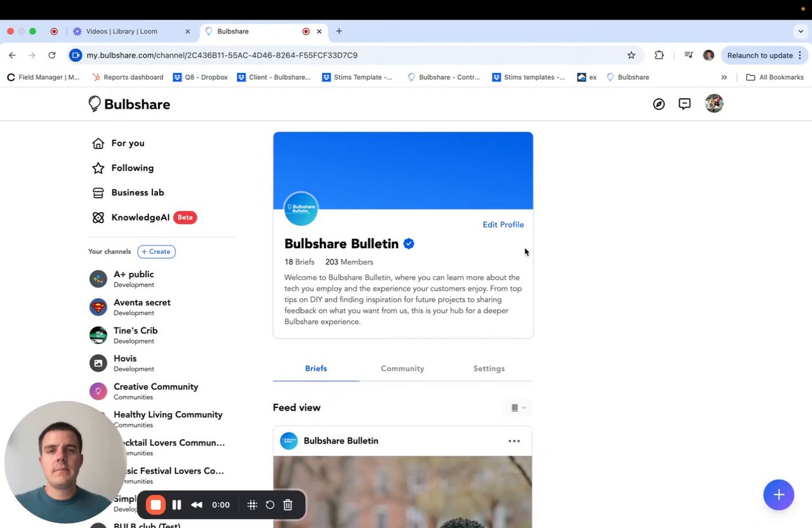Open the KnowledgeAI Beta menu item

[145, 218]
